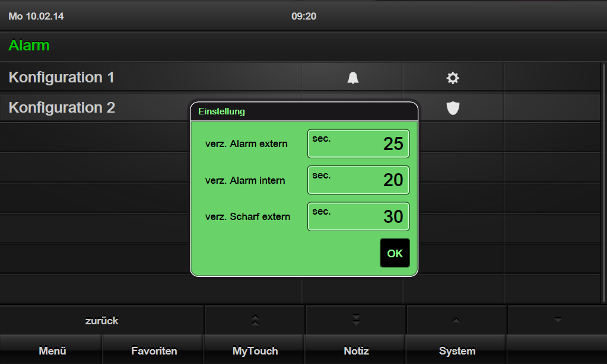Open the Menü tab
This screenshot has width=607, height=364.
coord(52,350)
